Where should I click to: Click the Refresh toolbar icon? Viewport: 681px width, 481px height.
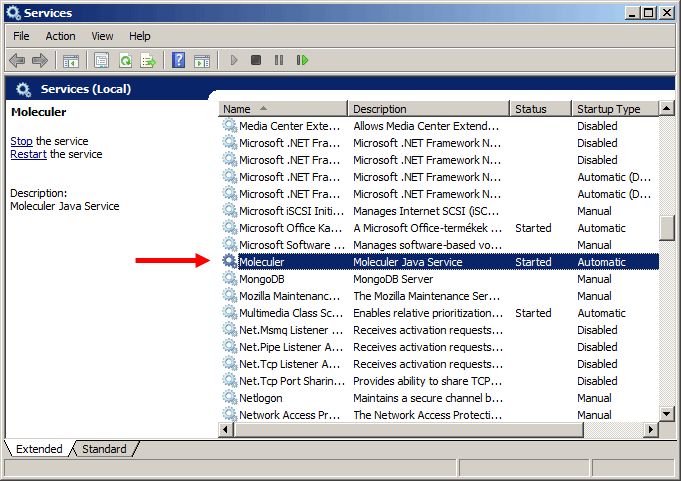click(x=126, y=60)
